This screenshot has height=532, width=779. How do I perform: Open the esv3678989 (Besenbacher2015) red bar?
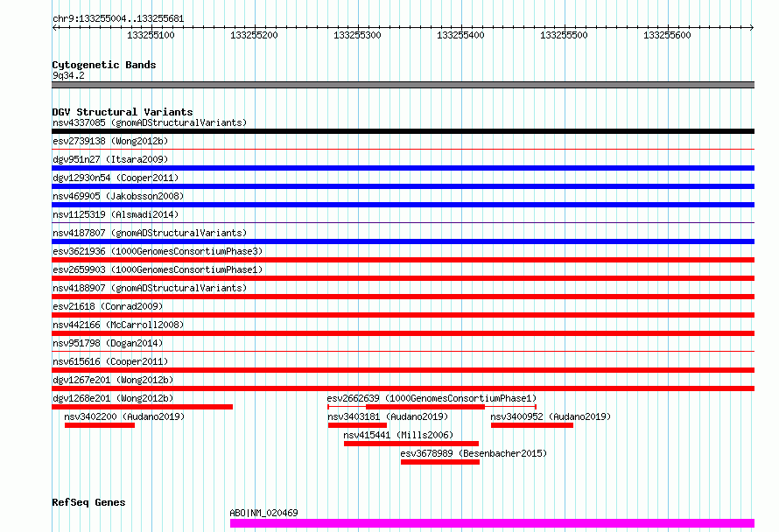(440, 462)
